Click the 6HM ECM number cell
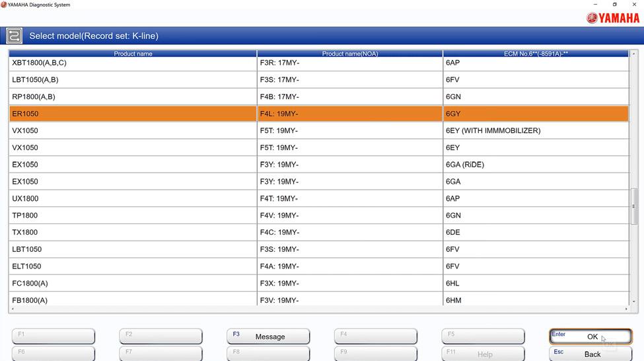 click(x=536, y=300)
